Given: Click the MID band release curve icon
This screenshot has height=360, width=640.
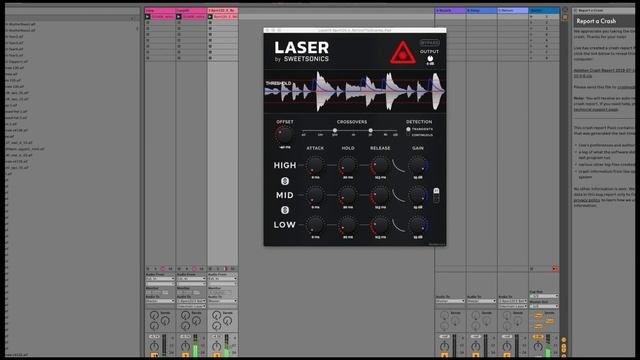Looking at the screenshot, I should coord(399,195).
